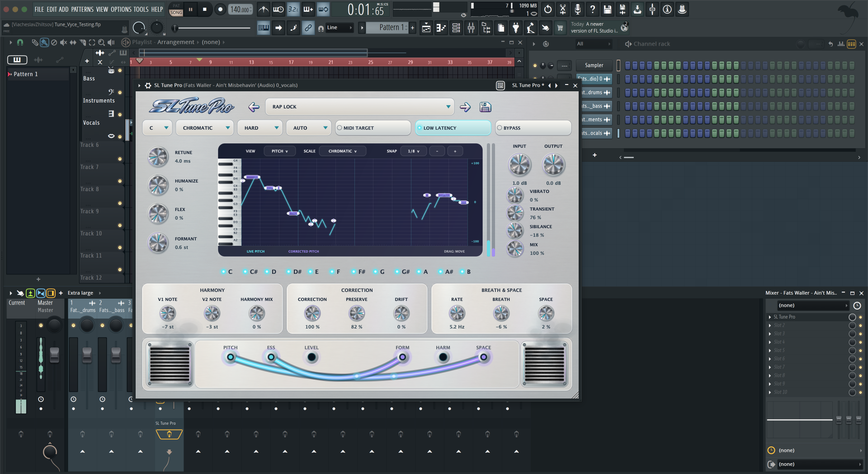Open the TOOLS menu

coord(141,9)
